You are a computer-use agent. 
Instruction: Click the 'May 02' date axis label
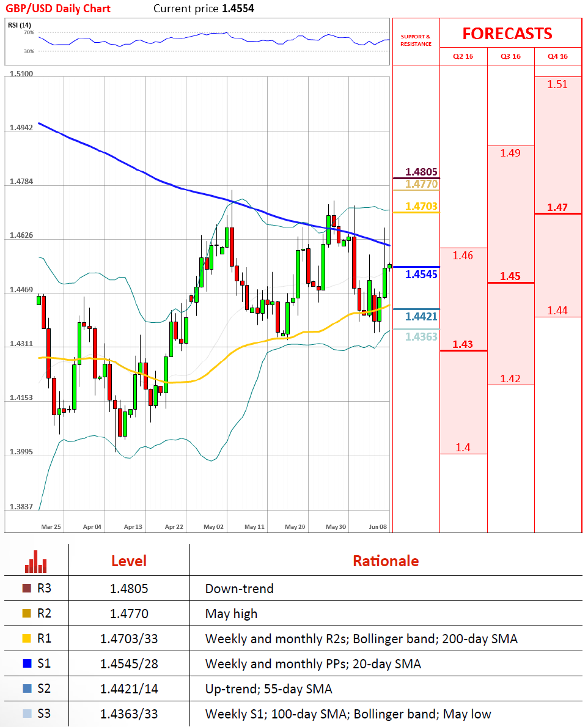click(x=213, y=526)
